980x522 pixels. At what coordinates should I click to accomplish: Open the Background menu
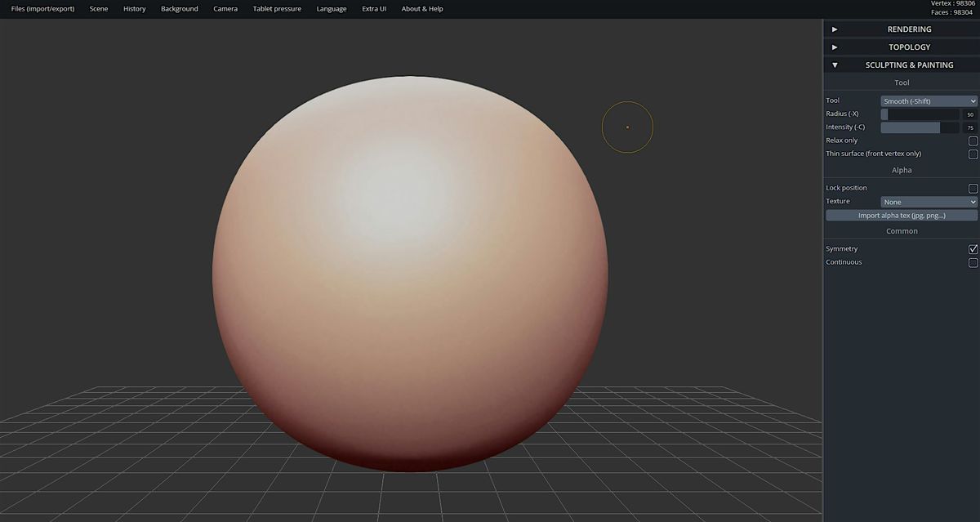click(180, 9)
